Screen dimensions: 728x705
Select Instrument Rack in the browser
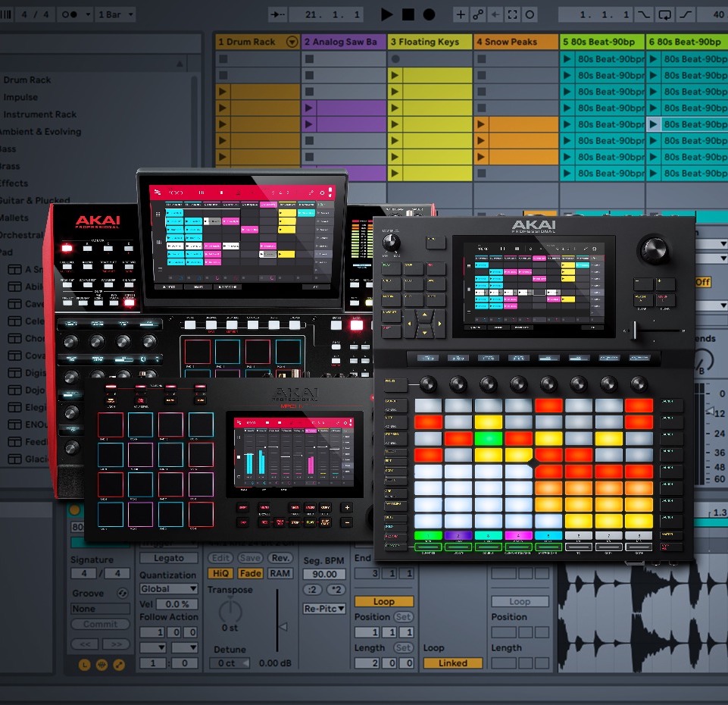click(x=40, y=114)
